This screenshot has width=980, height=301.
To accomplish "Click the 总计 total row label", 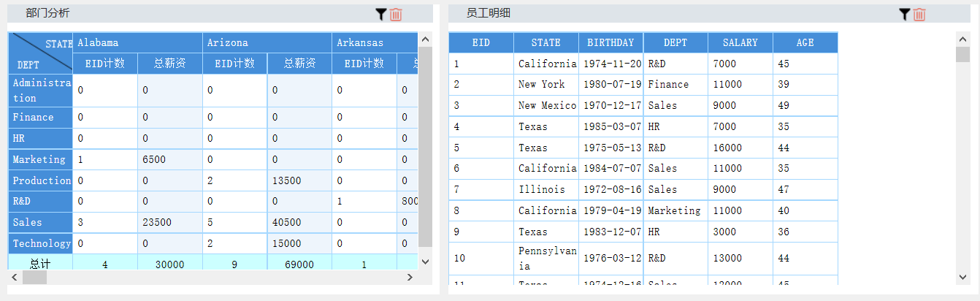I will 40,264.
